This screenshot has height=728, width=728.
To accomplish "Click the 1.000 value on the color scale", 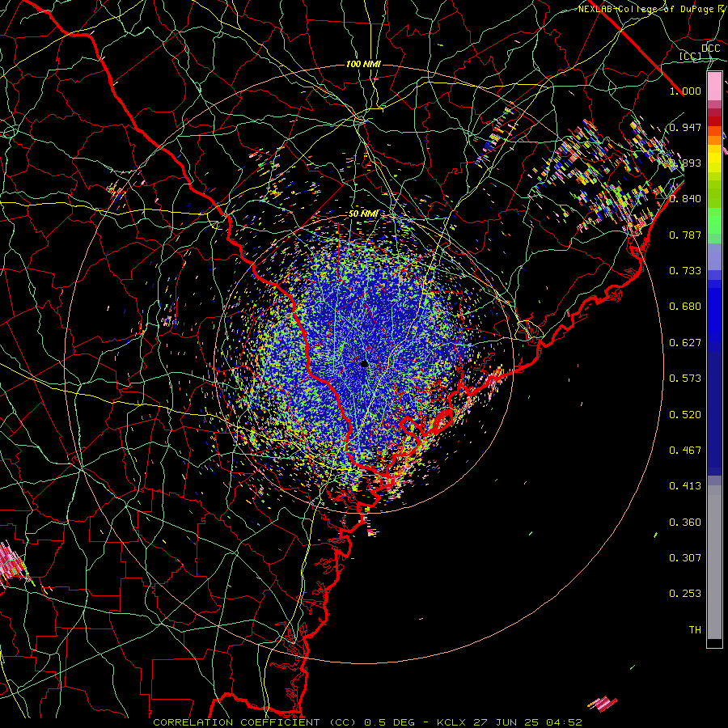I will pyautogui.click(x=685, y=91).
